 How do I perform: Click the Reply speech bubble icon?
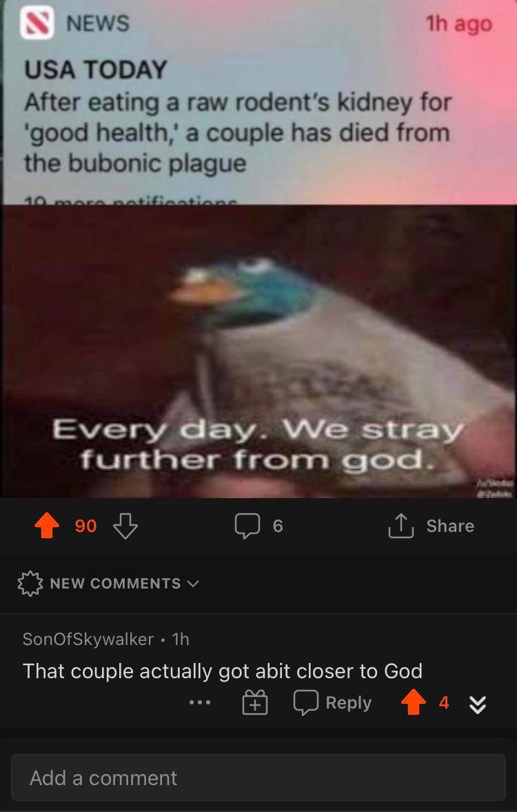click(x=306, y=703)
